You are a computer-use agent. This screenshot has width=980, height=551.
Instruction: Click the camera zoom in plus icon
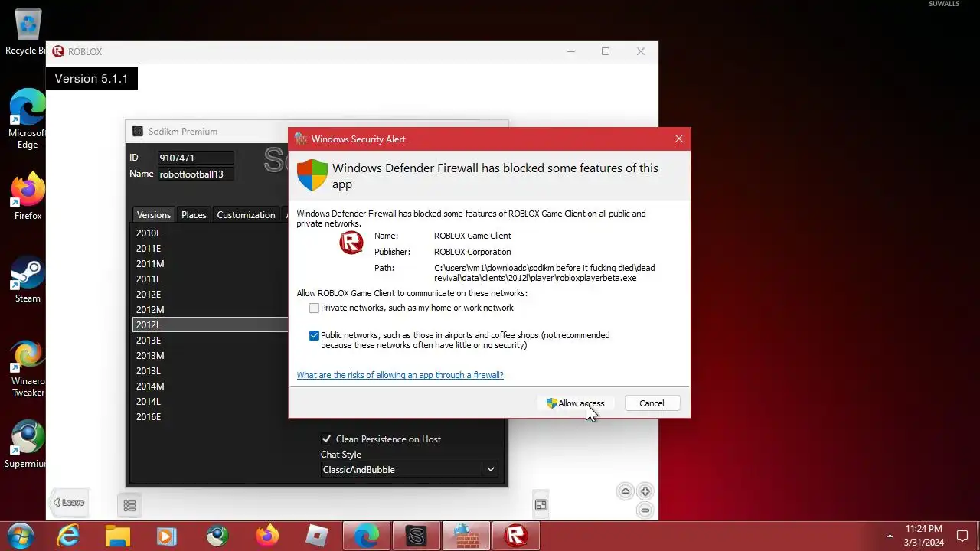[645, 491]
